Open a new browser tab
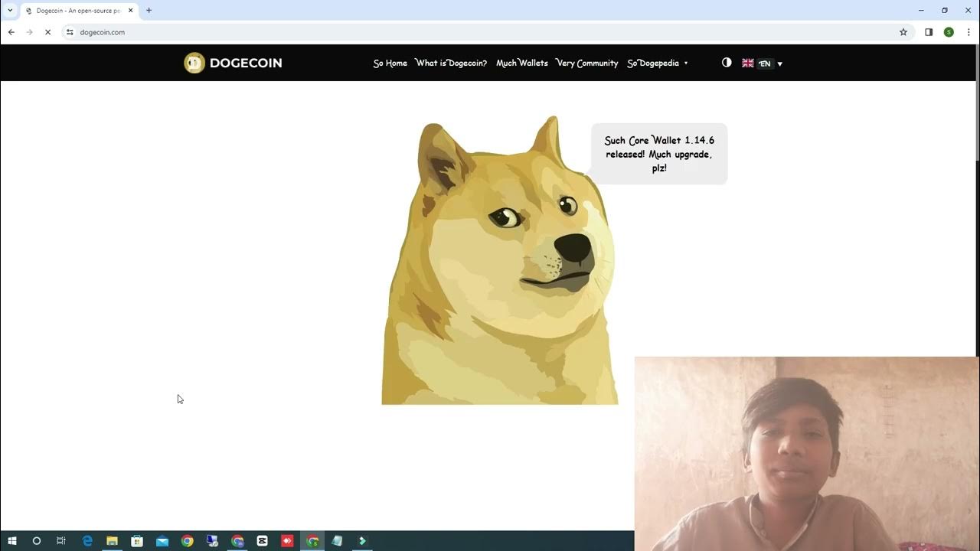 [x=149, y=11]
